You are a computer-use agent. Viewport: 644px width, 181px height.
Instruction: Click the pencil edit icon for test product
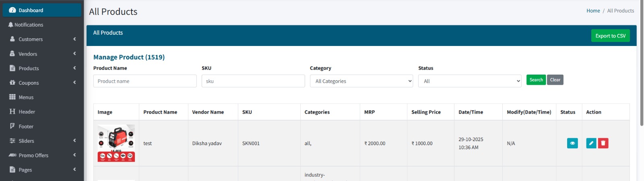(x=591, y=143)
